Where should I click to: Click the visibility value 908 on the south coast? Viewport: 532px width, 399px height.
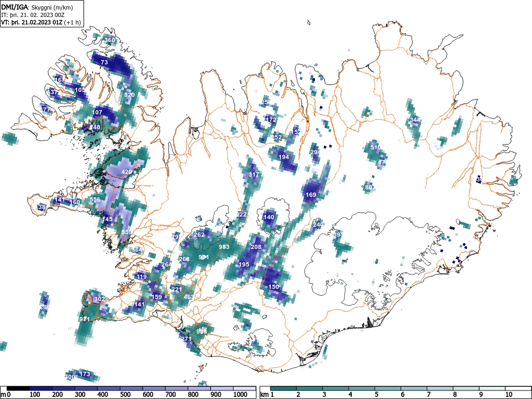202,331
